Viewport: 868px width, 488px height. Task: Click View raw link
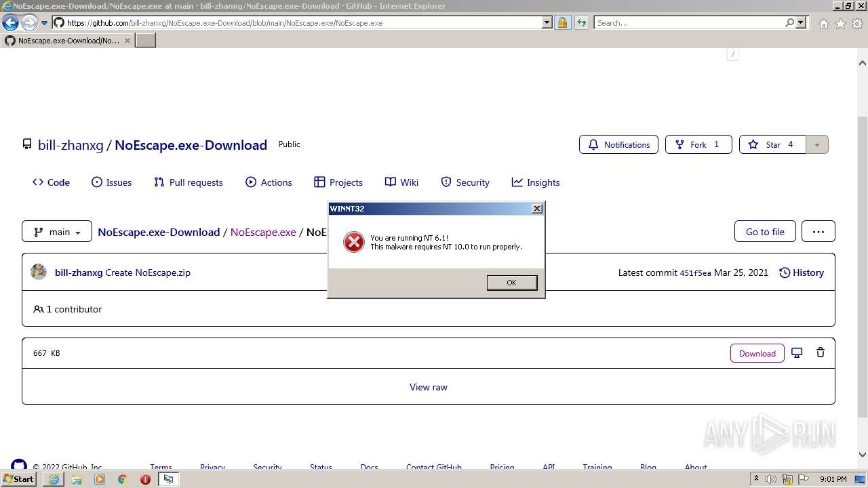[429, 387]
